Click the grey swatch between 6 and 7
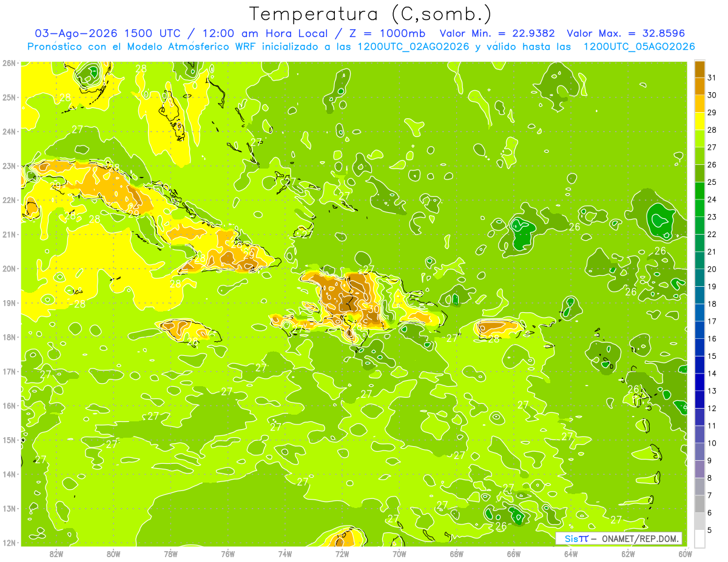Screen dimensions: 728x562 tap(699, 504)
